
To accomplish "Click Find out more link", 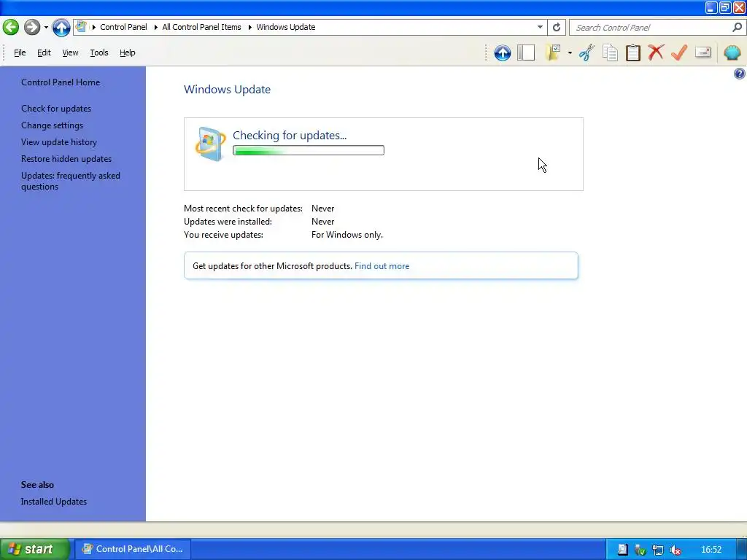I will coord(382,266).
